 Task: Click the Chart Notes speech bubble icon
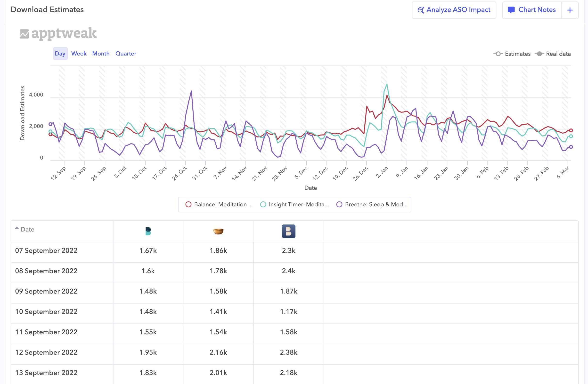[511, 10]
